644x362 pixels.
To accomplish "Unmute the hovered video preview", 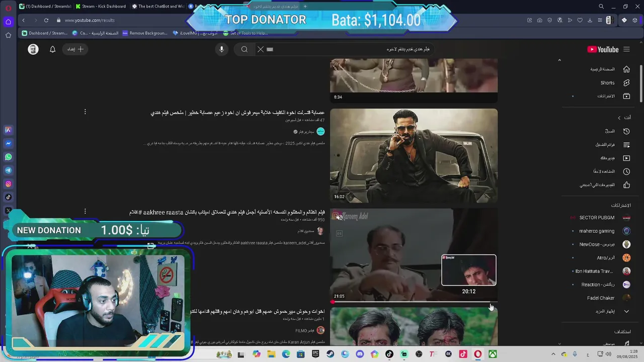I will tap(339, 217).
